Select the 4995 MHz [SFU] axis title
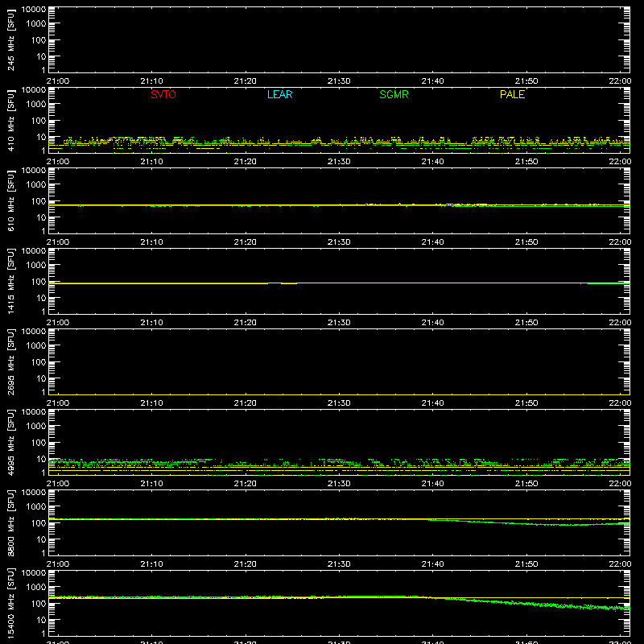 click(11, 442)
